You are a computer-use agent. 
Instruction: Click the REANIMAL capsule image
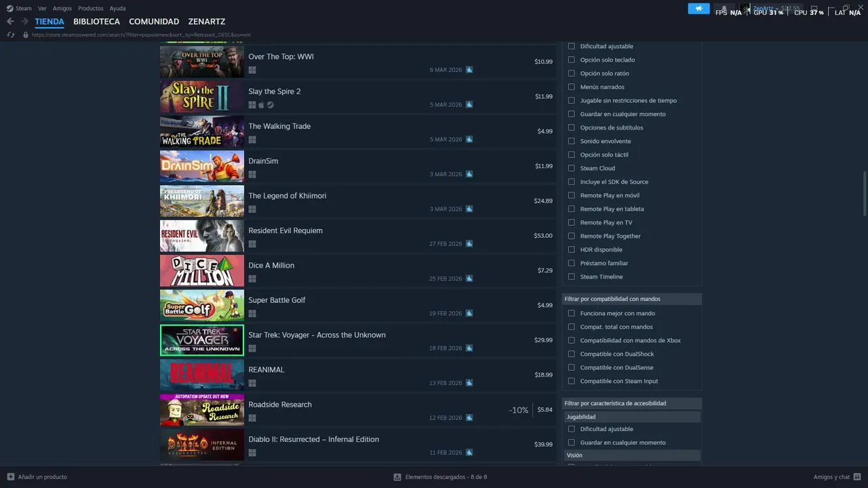pos(202,375)
